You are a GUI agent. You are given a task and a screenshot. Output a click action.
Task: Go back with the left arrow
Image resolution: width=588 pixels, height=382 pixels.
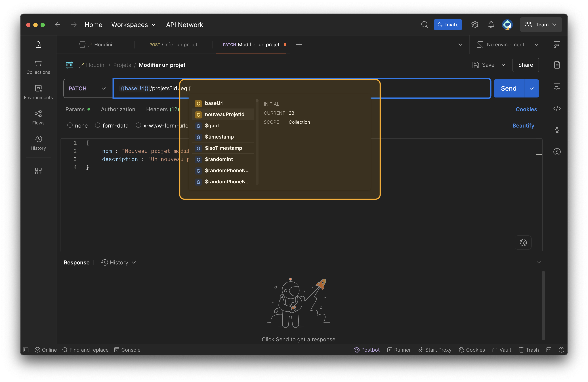[x=58, y=25]
